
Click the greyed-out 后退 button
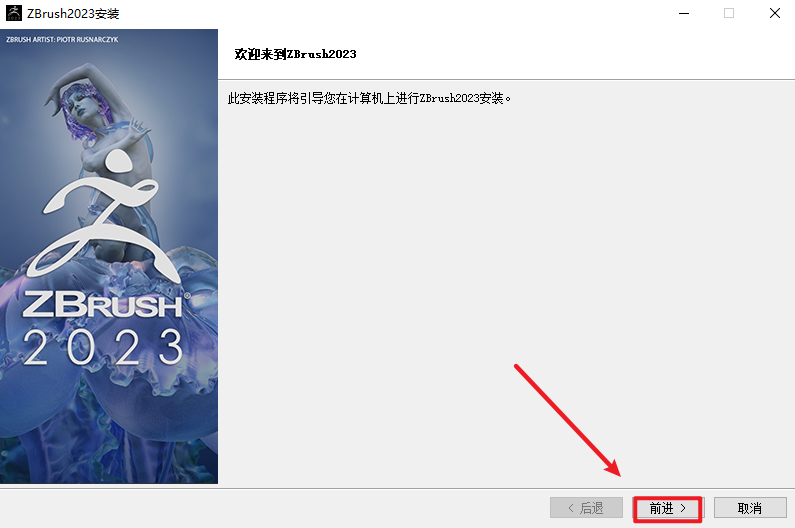click(586, 508)
